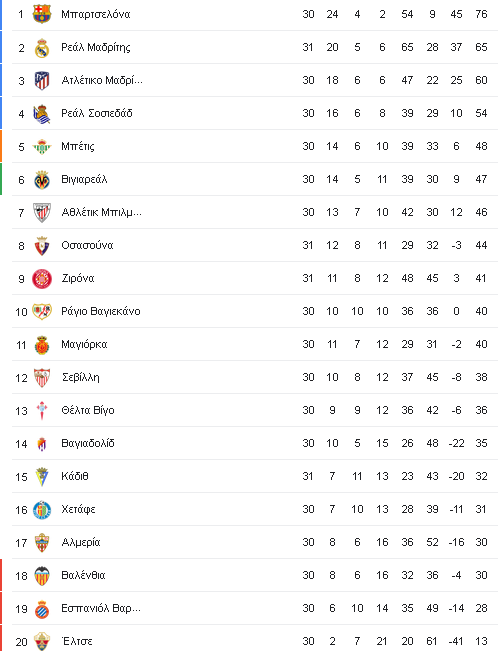Open the Αλμερία team link
The height and width of the screenshot is (651, 498).
(x=81, y=542)
